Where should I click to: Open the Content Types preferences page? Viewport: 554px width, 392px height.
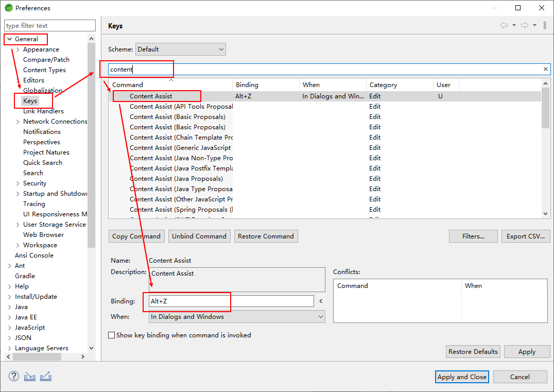(x=44, y=70)
